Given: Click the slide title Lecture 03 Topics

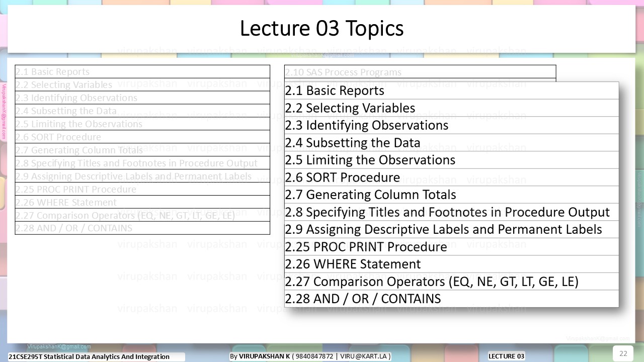Looking at the screenshot, I should [x=321, y=29].
